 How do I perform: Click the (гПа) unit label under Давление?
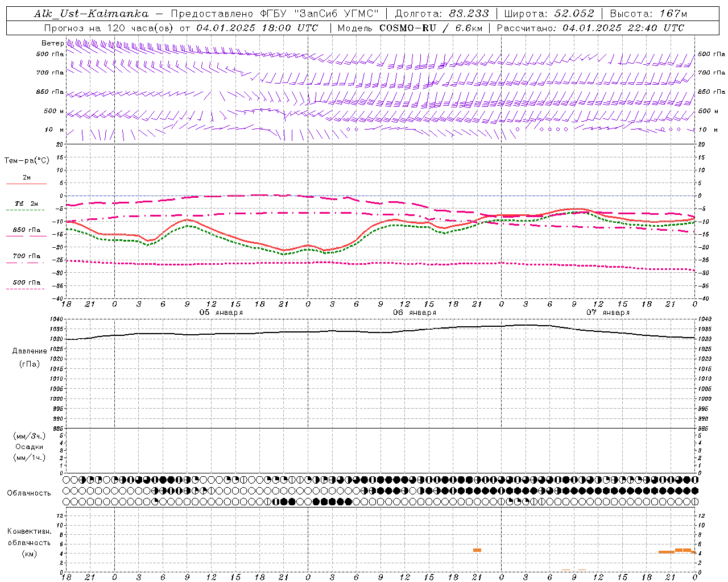30,364
